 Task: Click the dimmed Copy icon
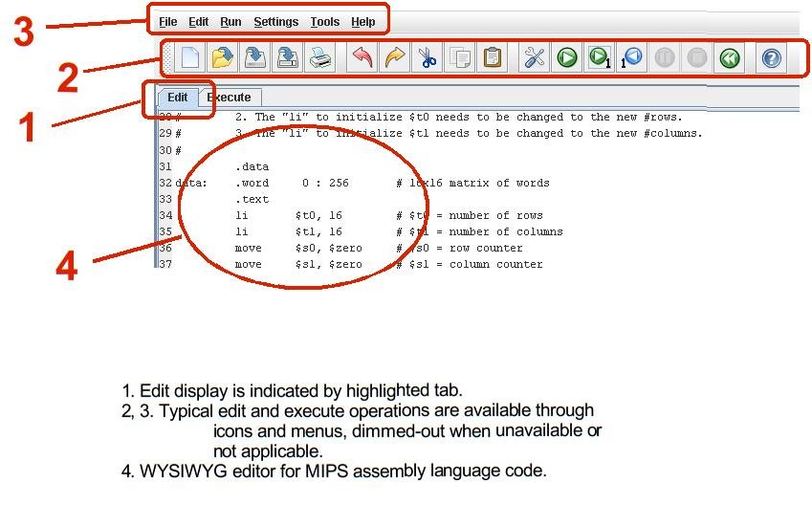tap(459, 57)
